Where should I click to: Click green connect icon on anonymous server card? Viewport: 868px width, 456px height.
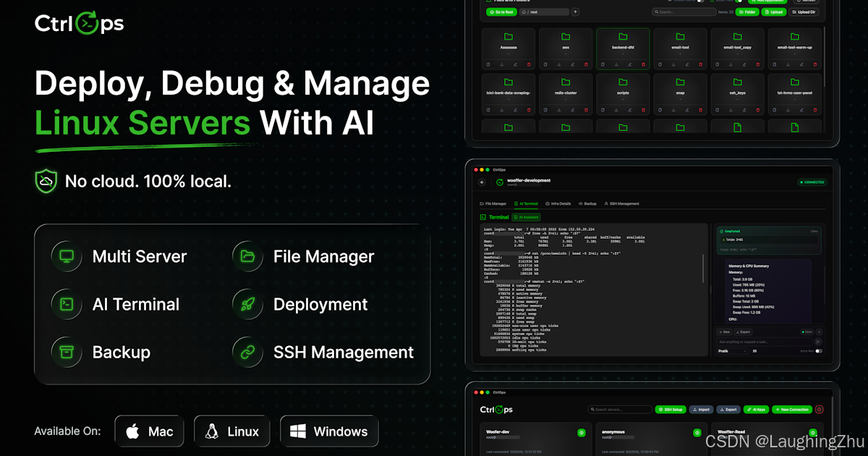tap(697, 432)
